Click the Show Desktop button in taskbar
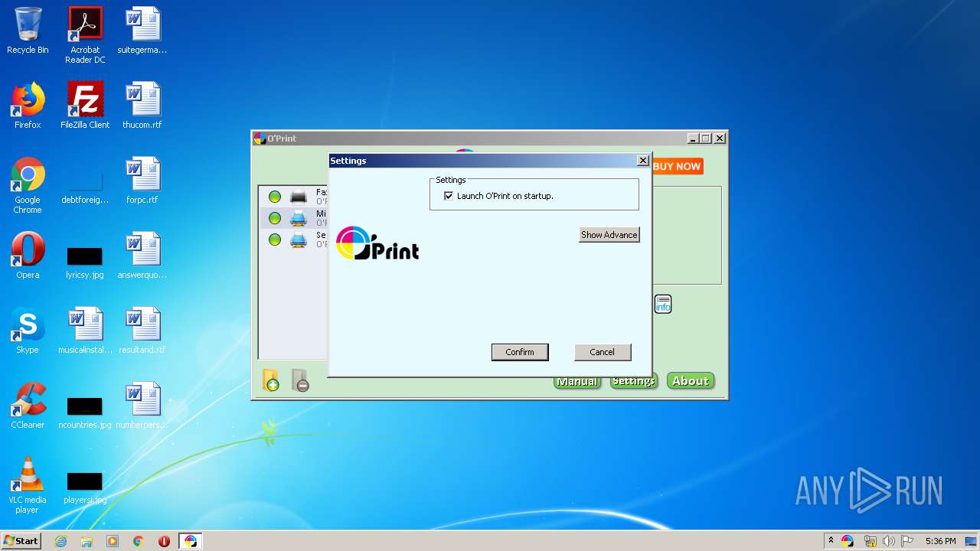Screen dimensions: 980x551 pyautogui.click(x=972, y=541)
